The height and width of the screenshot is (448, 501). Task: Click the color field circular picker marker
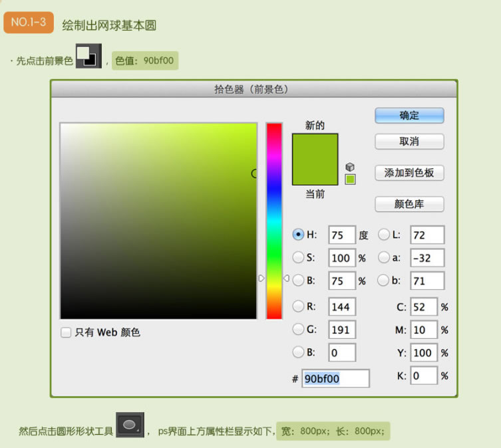[x=255, y=173]
